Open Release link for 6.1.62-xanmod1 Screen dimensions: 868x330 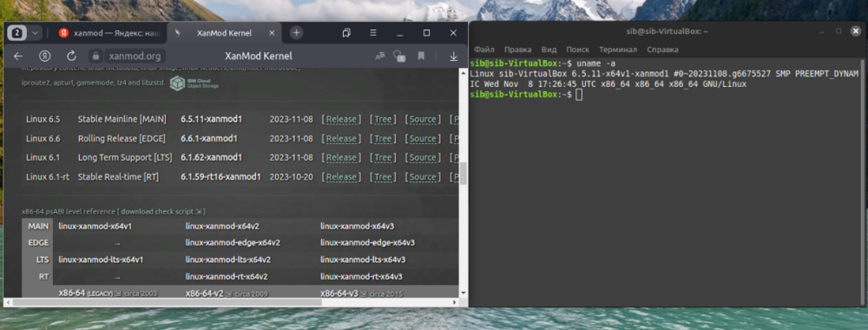coord(341,157)
